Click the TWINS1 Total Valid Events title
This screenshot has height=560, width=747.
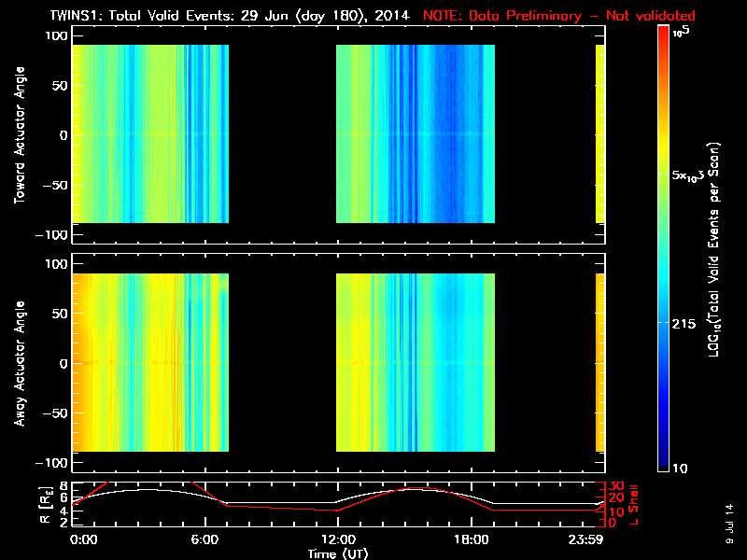230,16
